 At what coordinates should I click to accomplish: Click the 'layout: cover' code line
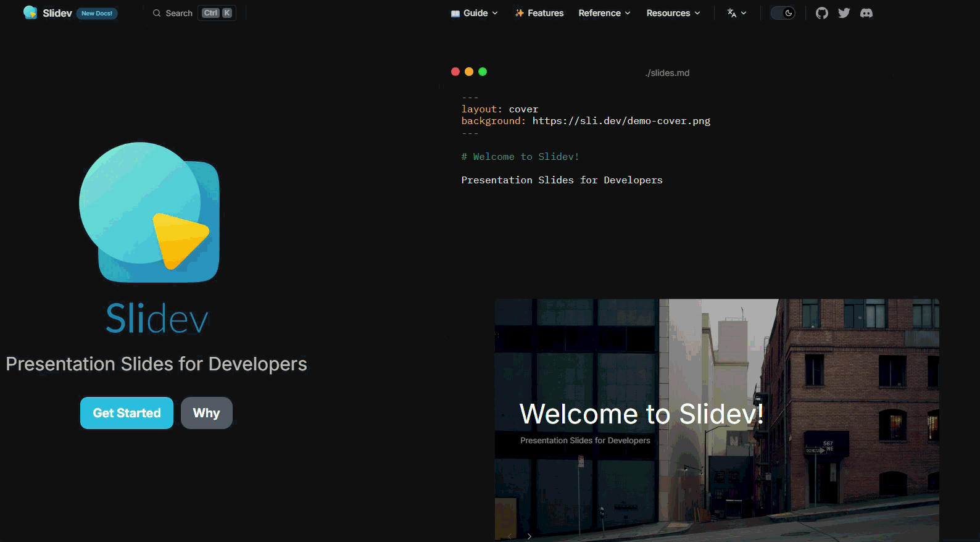tap(499, 109)
